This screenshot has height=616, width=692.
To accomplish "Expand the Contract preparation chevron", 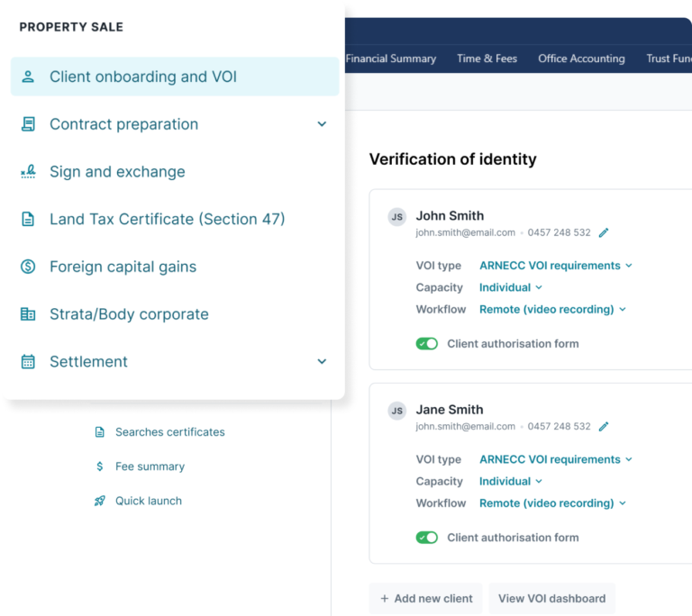I will coord(322,124).
